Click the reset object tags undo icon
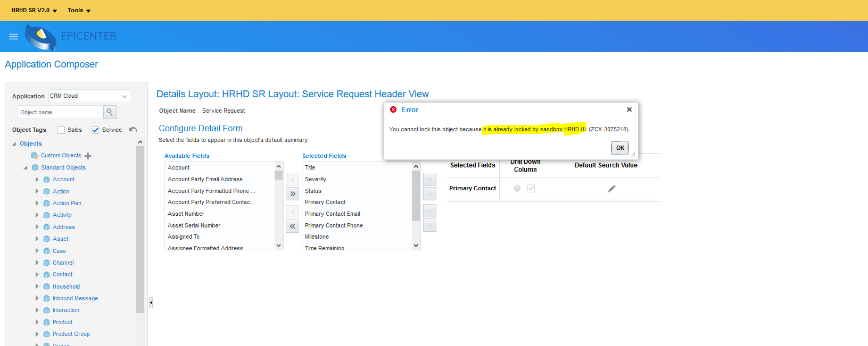The width and height of the screenshot is (868, 346). point(133,130)
